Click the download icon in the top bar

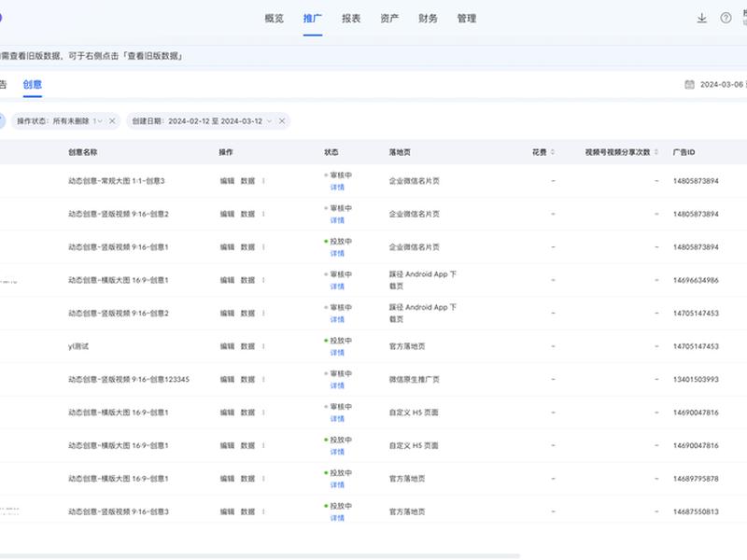(702, 18)
